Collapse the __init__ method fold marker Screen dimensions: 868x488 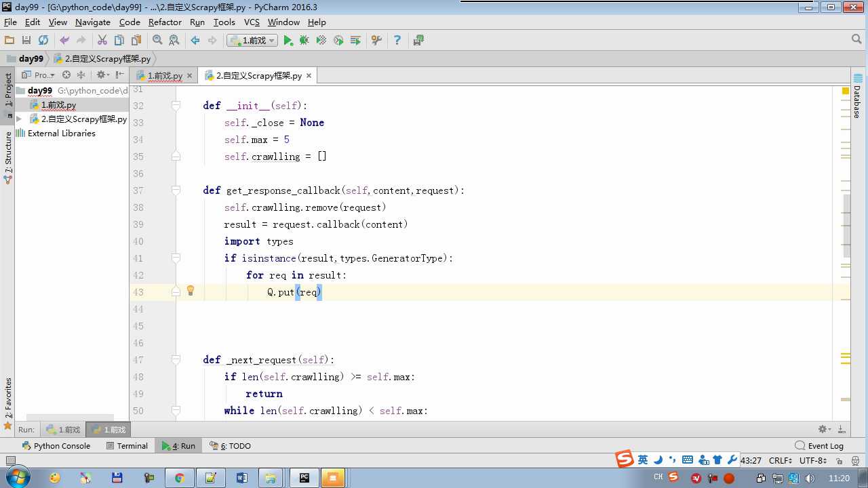176,106
